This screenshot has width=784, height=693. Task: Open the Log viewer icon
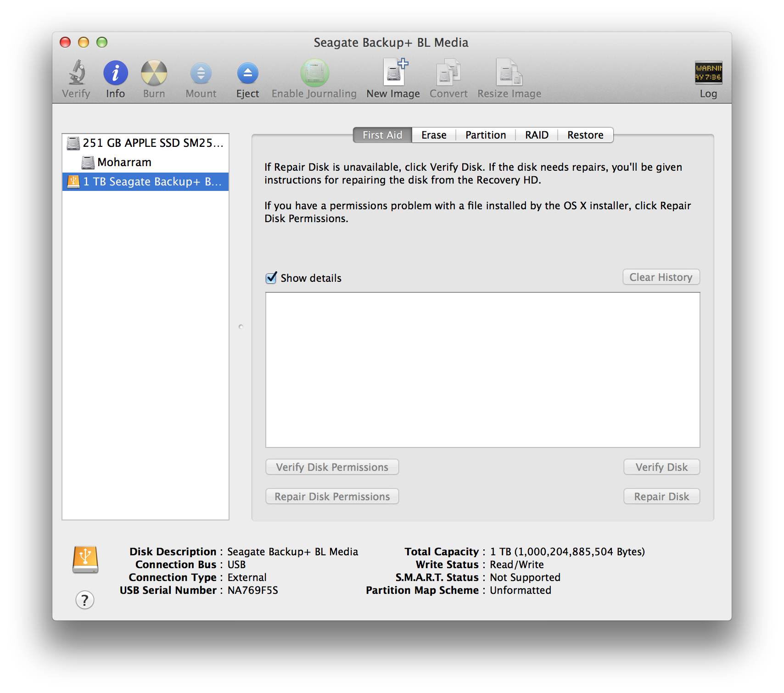click(708, 73)
